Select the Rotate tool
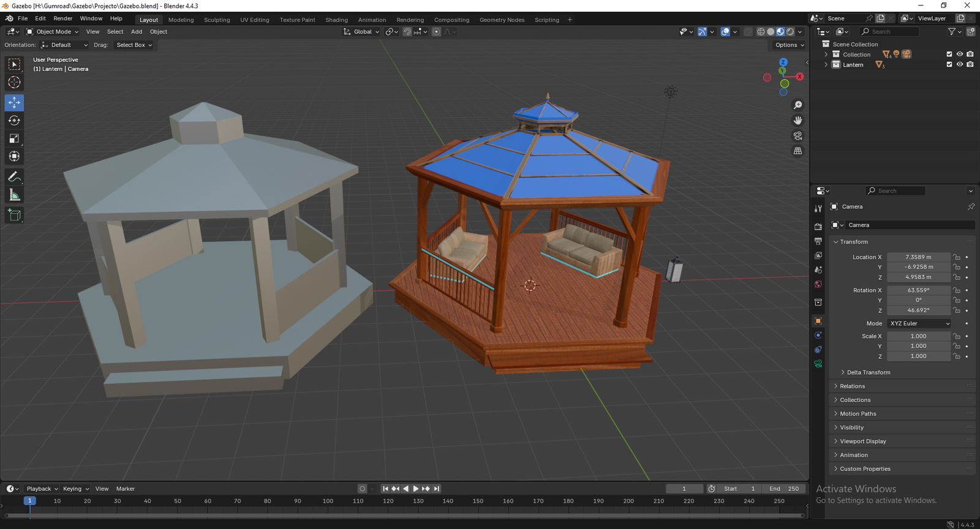The image size is (980, 529). point(14,121)
